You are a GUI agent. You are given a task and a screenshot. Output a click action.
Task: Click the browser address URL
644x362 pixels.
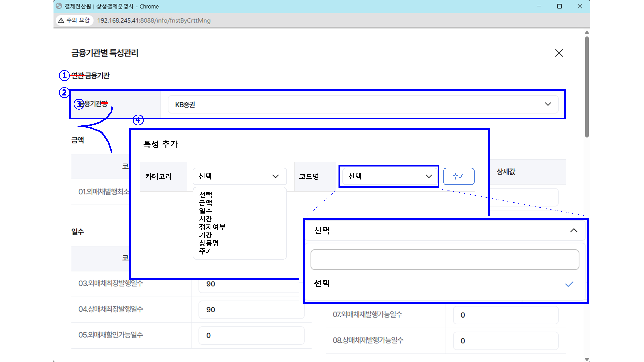[154, 20]
